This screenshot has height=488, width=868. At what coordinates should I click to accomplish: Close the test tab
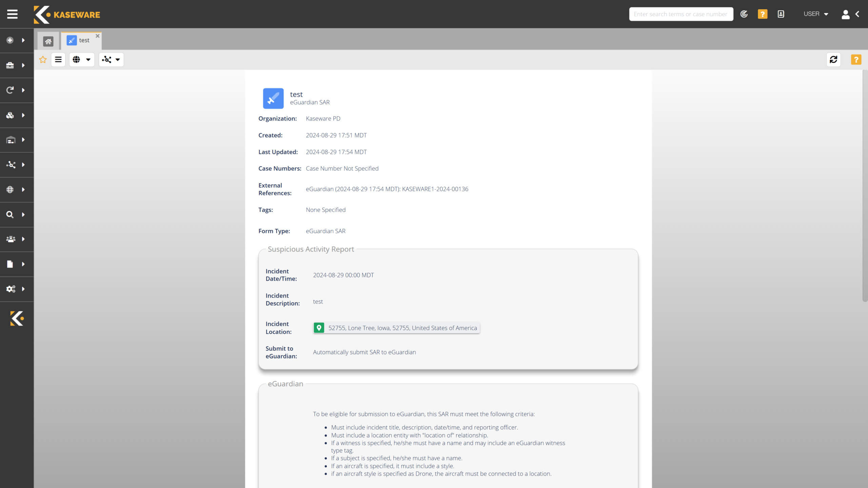pyautogui.click(x=97, y=36)
